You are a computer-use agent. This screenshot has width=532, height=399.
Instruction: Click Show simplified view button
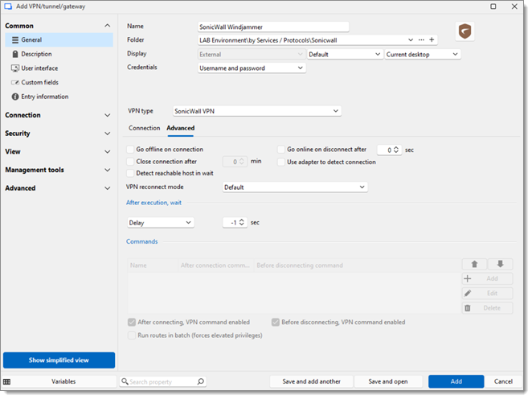[59, 360]
